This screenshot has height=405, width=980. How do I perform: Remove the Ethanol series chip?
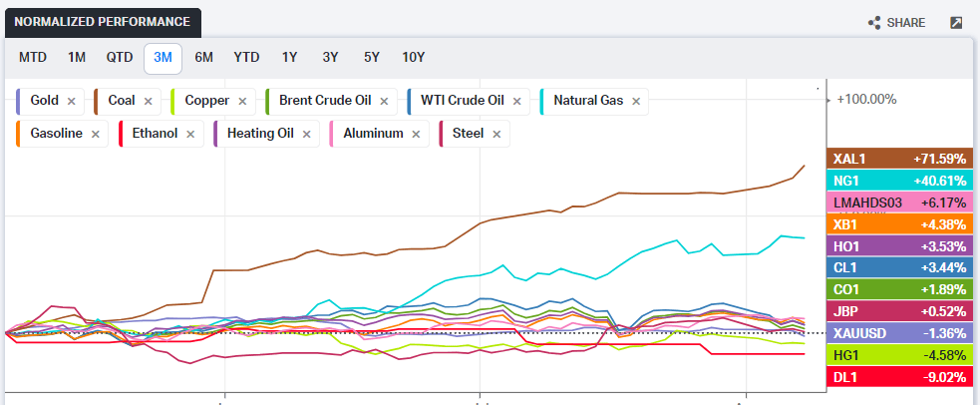(190, 133)
